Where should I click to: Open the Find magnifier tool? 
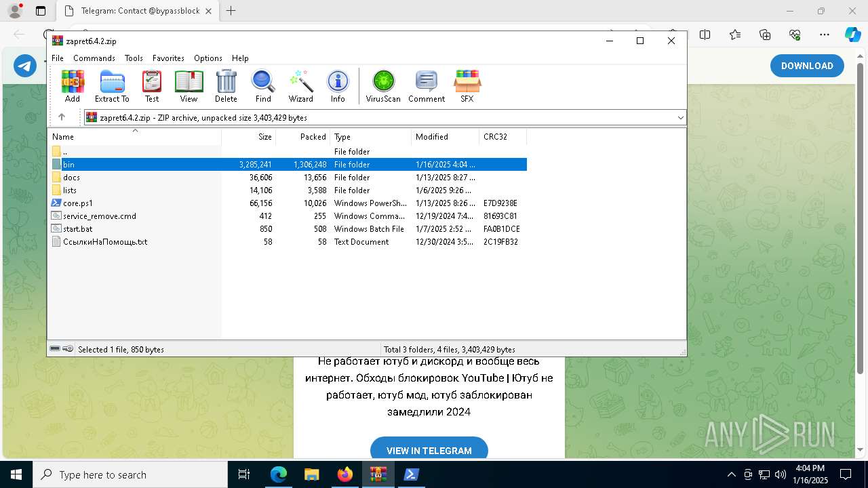[x=263, y=86]
